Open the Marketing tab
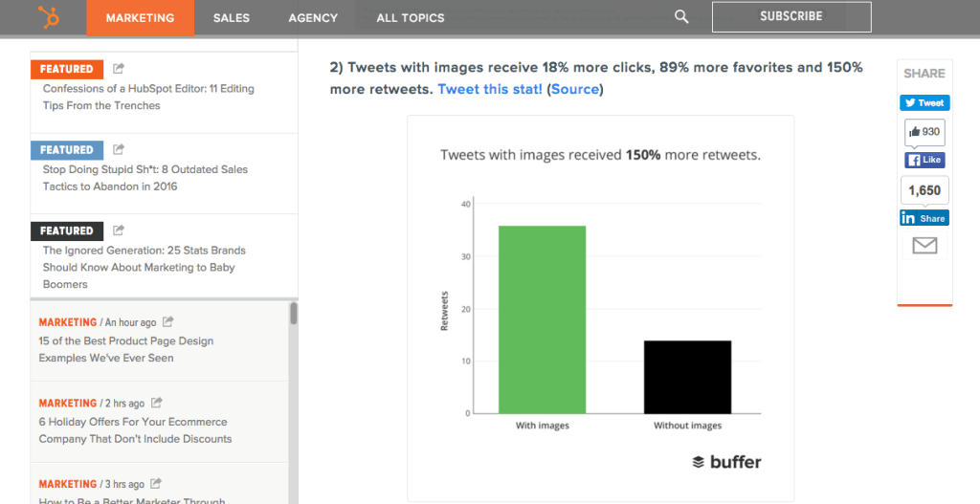The height and width of the screenshot is (504, 980). click(x=140, y=18)
